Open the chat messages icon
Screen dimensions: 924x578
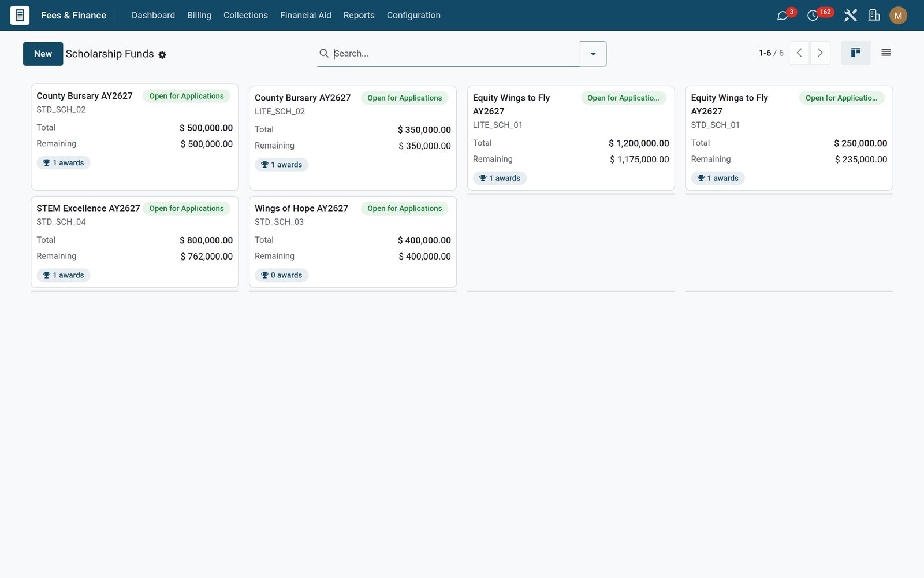tap(783, 16)
